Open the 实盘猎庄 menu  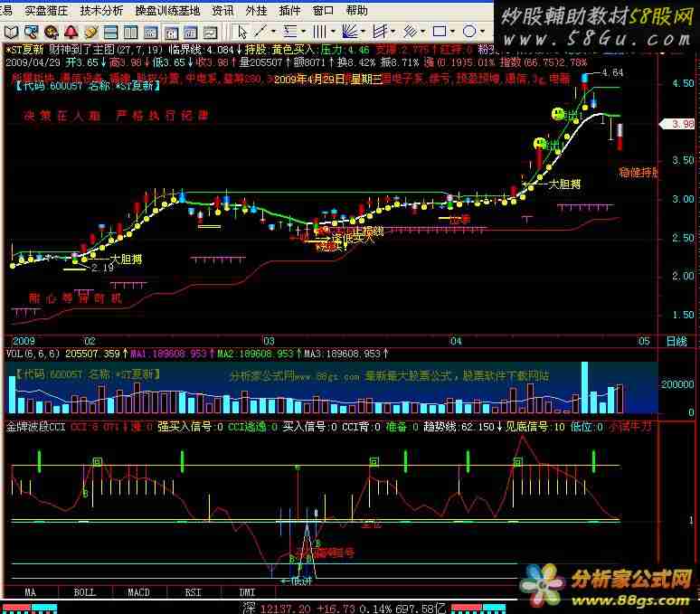[x=46, y=10]
